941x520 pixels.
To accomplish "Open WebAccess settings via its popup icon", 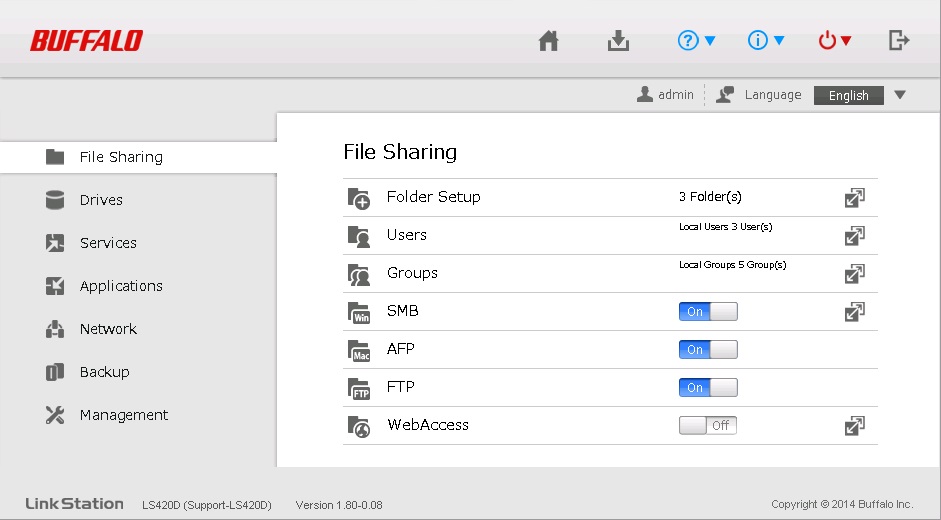I will (854, 426).
